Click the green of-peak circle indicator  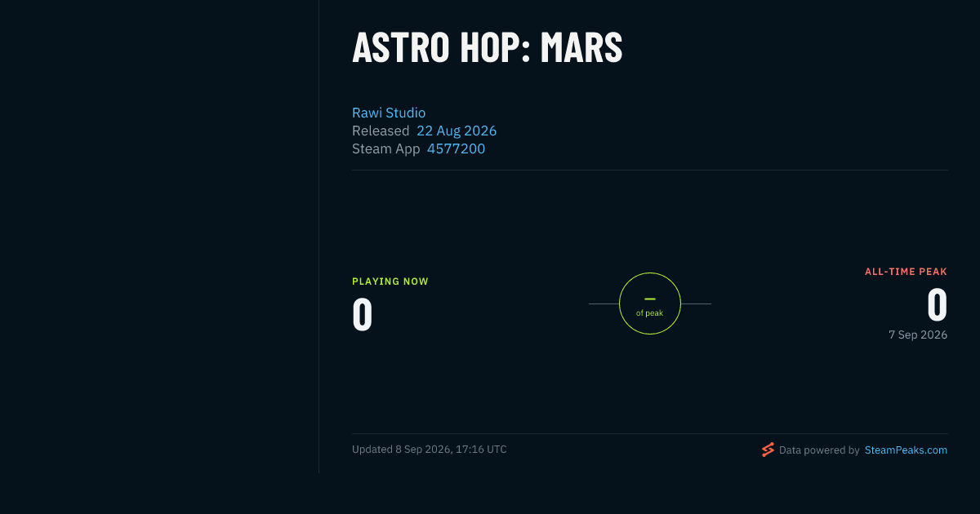click(x=650, y=304)
